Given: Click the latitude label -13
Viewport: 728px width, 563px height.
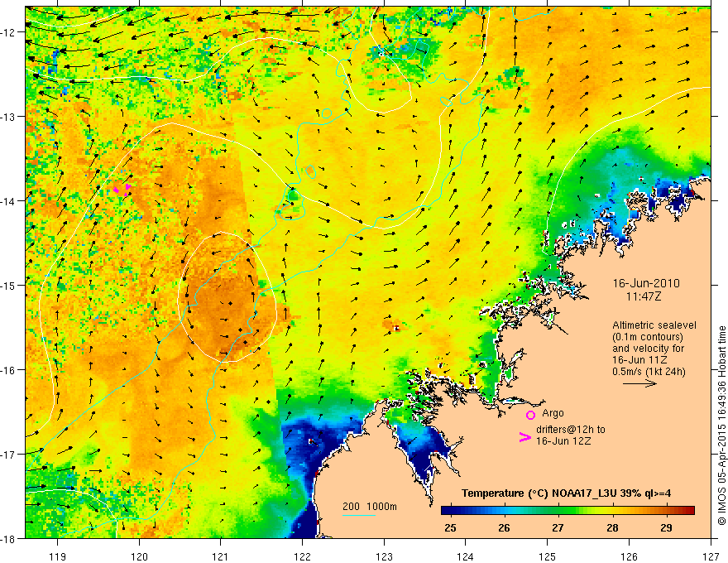Looking at the screenshot, I should (x=8, y=117).
